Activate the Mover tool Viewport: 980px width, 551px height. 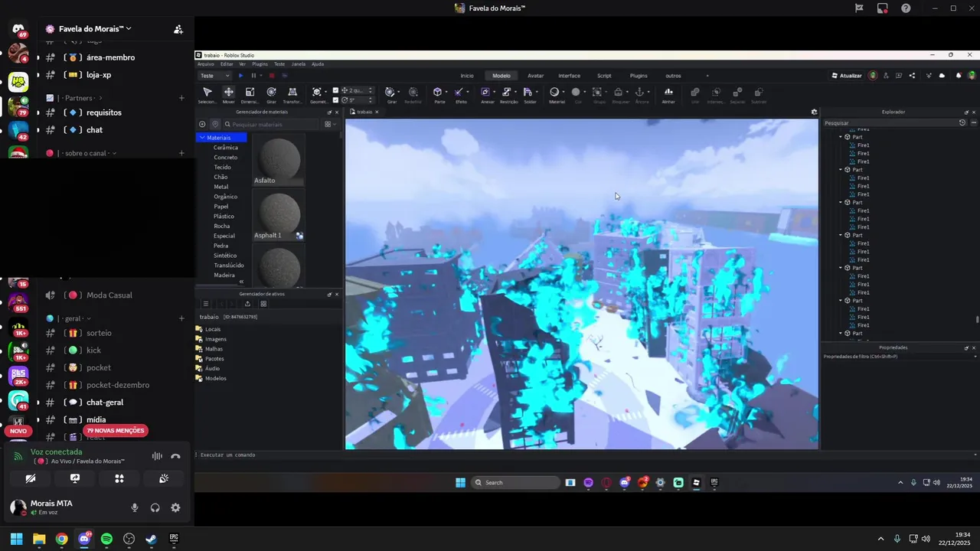coord(228,95)
